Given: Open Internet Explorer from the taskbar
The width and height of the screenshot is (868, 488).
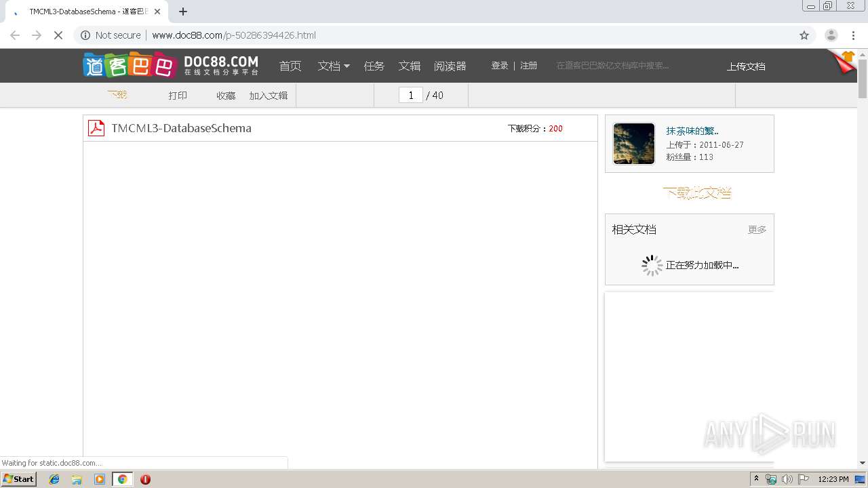Looking at the screenshot, I should (54, 479).
